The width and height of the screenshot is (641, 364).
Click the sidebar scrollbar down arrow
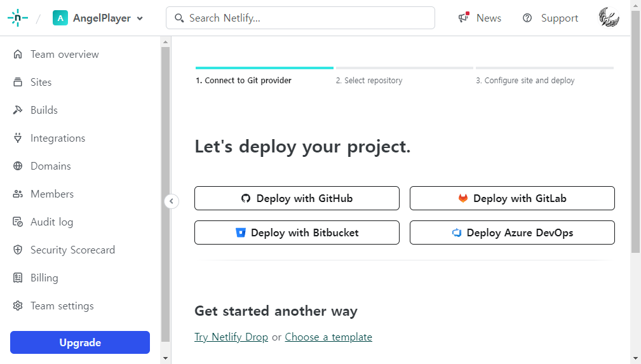point(165,358)
